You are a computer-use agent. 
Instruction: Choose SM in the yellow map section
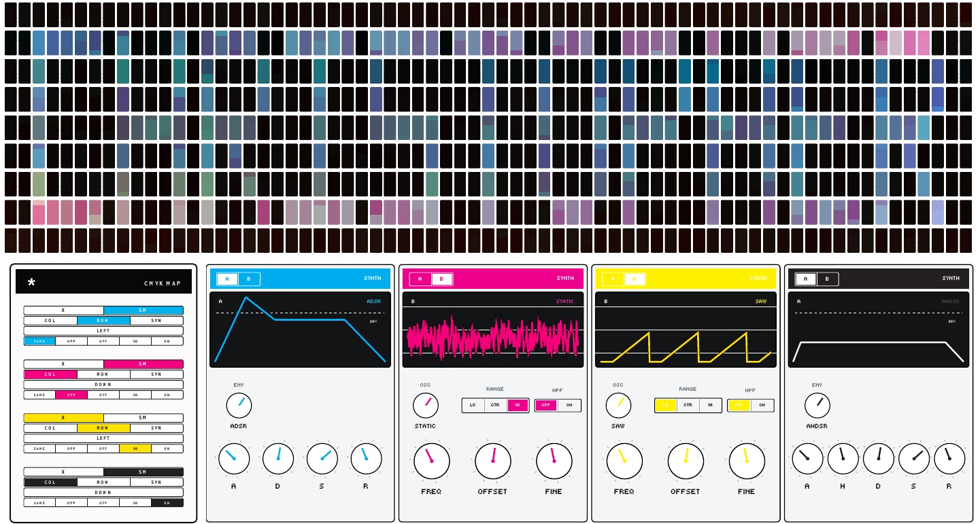point(143,417)
